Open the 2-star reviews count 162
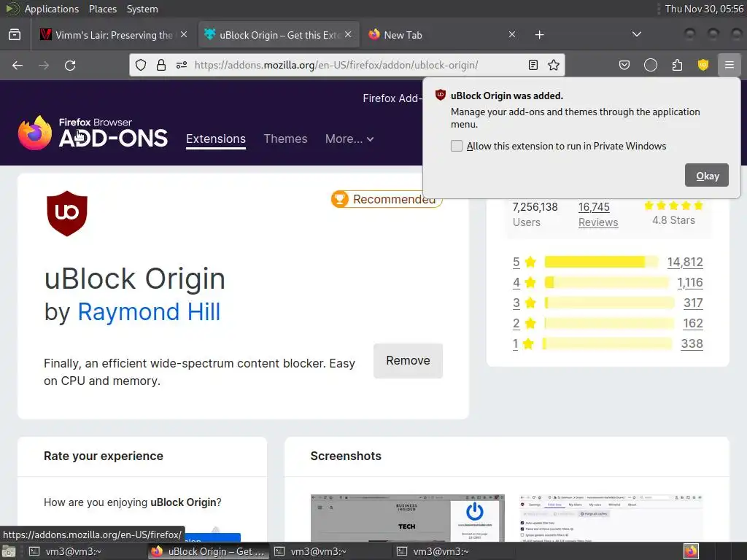The height and width of the screenshot is (560, 747). click(693, 323)
